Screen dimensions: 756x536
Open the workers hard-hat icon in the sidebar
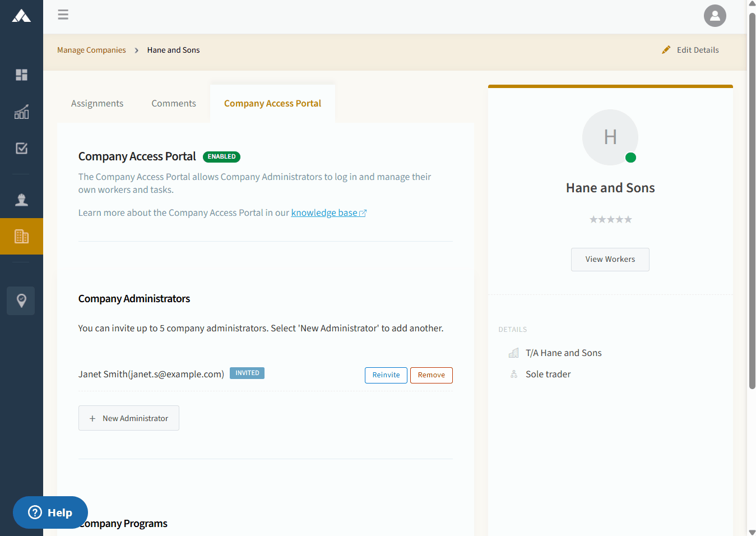[x=21, y=200]
